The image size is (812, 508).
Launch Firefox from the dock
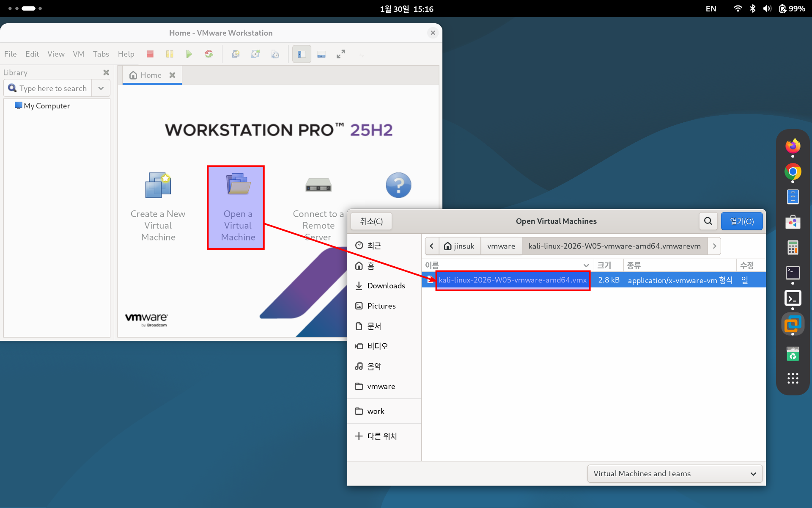(793, 146)
